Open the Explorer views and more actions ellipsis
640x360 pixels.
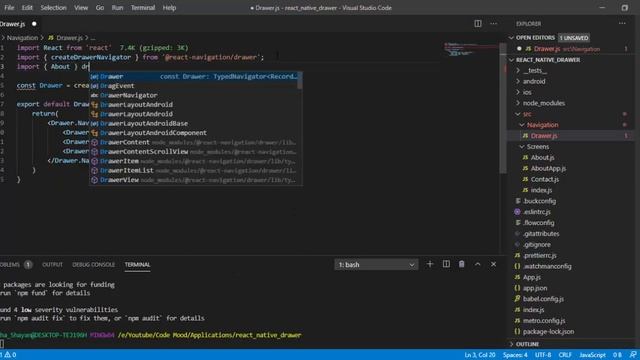[622, 24]
